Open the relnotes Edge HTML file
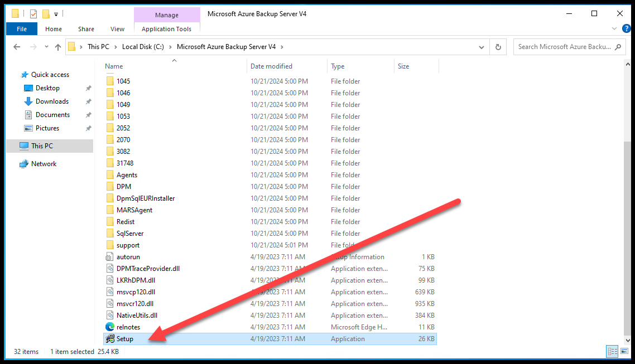Image resolution: width=635 pixels, height=364 pixels. (x=128, y=327)
